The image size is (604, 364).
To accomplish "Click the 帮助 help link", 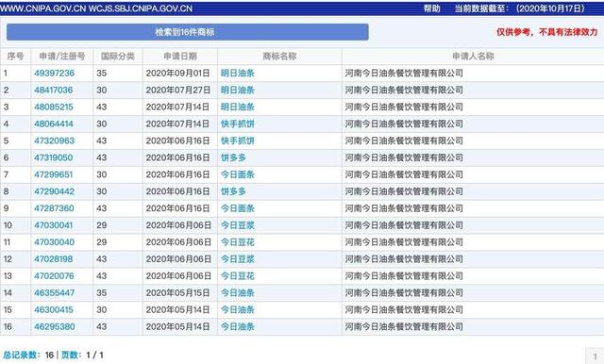I will pos(432,8).
